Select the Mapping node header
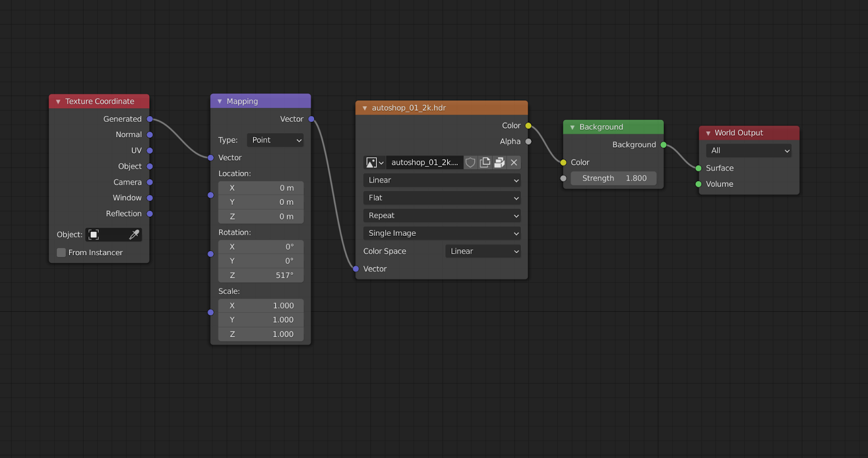Screen dimensions: 868x458 261,101
